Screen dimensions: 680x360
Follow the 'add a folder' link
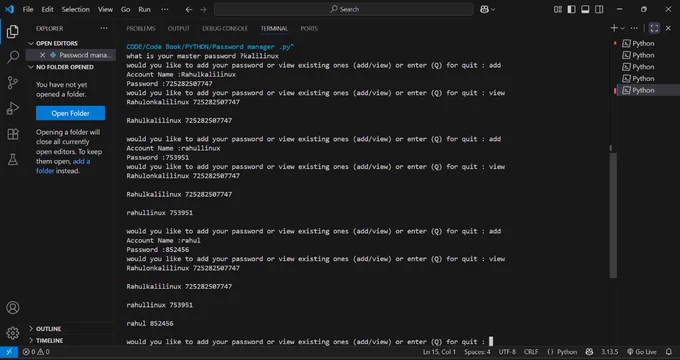click(63, 166)
